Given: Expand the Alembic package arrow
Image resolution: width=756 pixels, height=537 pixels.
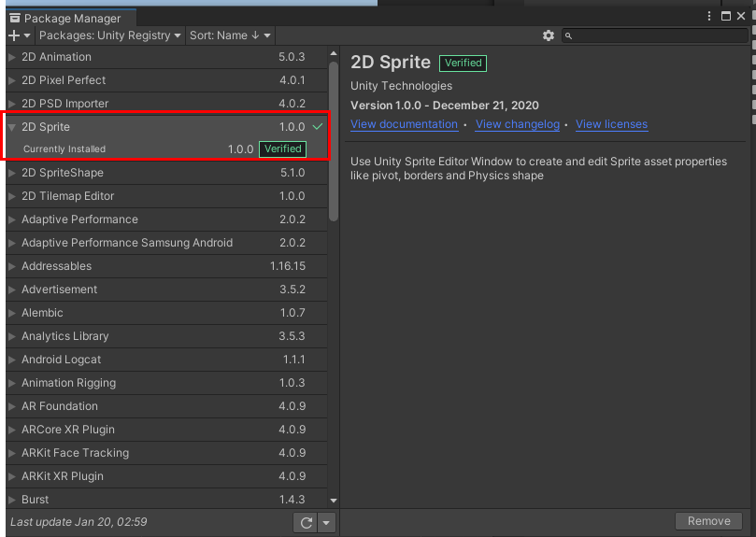Looking at the screenshot, I should [12, 313].
